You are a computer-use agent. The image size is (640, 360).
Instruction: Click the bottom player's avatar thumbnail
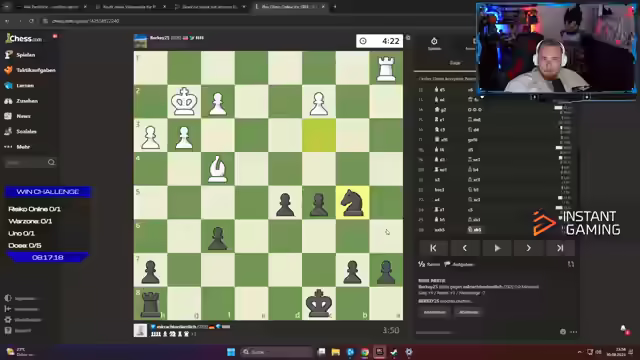point(140,330)
